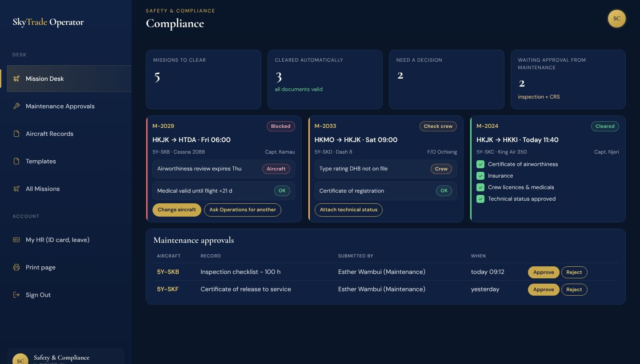The width and height of the screenshot is (640, 364).
Task: Click Attach technical status button
Action: 348,210
